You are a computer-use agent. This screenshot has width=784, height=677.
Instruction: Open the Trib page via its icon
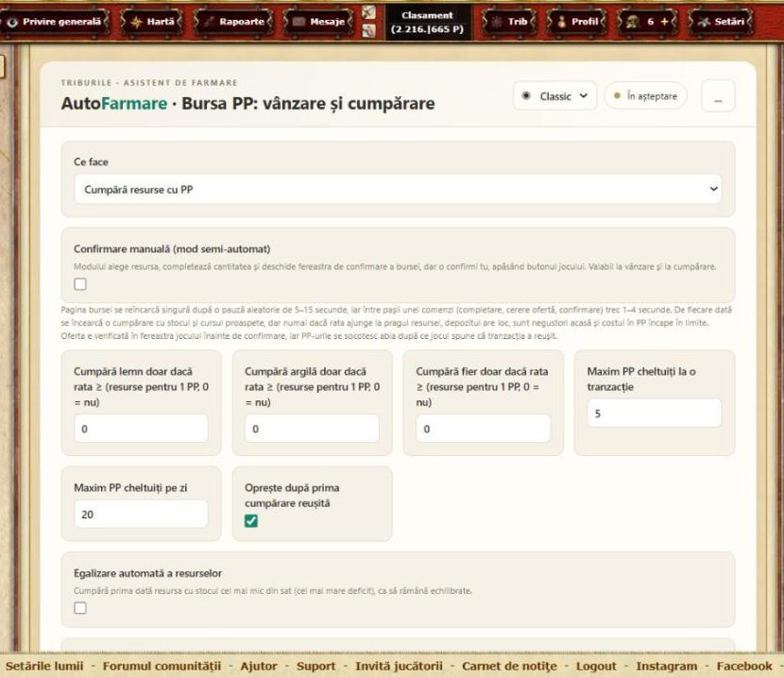click(x=497, y=22)
